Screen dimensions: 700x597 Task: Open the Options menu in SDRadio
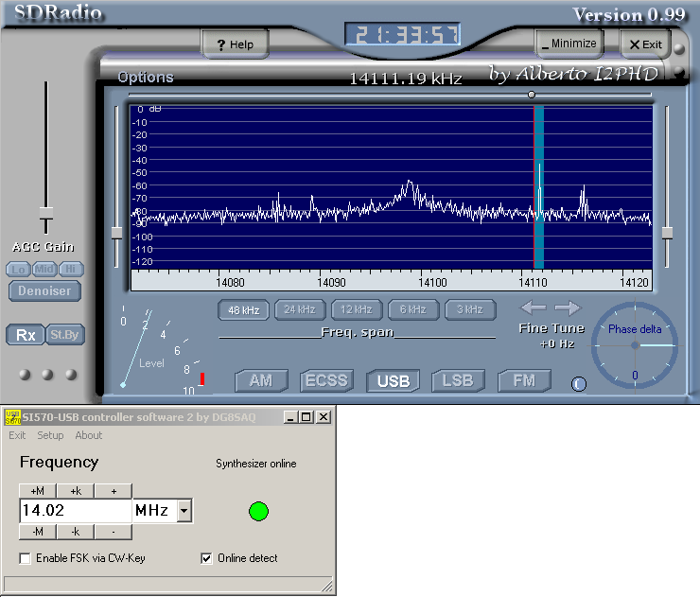pyautogui.click(x=146, y=78)
